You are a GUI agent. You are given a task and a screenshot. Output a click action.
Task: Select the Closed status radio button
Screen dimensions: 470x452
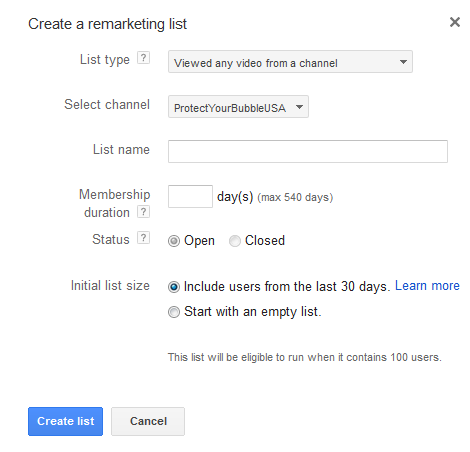click(x=235, y=241)
